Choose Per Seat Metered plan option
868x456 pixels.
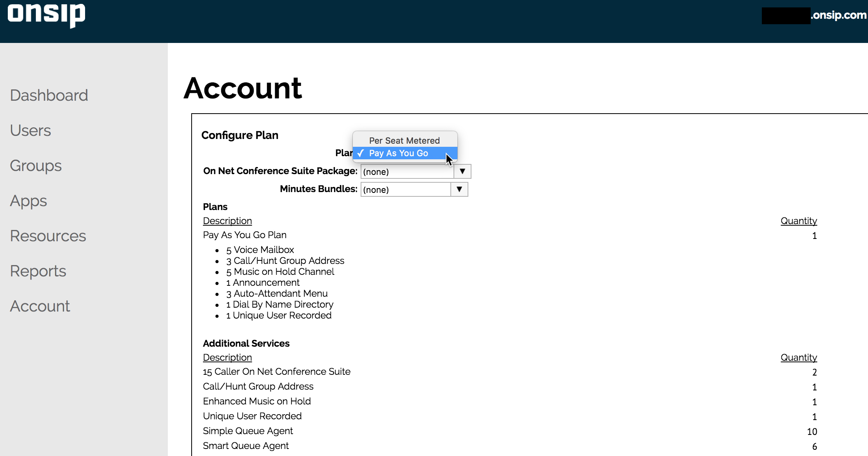405,141
